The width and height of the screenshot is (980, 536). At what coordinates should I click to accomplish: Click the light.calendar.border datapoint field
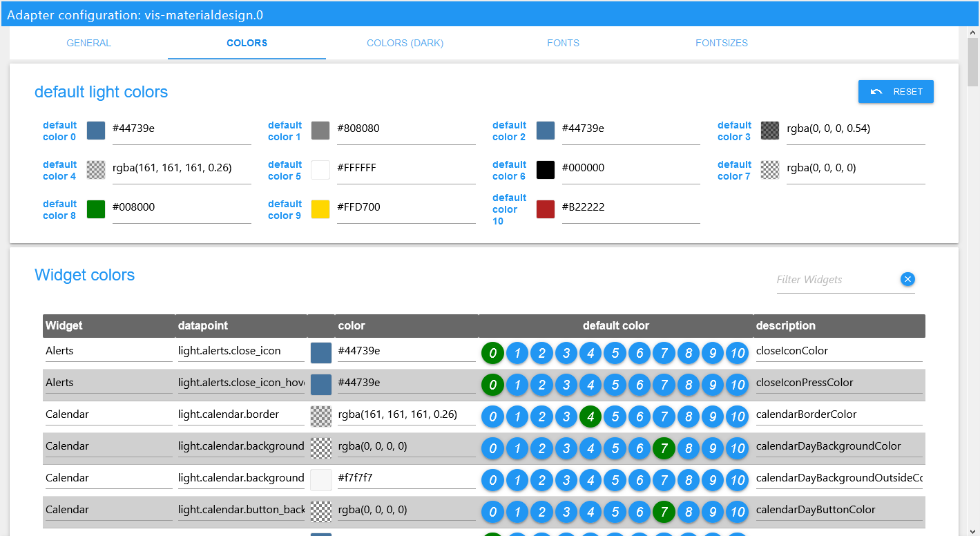click(241, 414)
